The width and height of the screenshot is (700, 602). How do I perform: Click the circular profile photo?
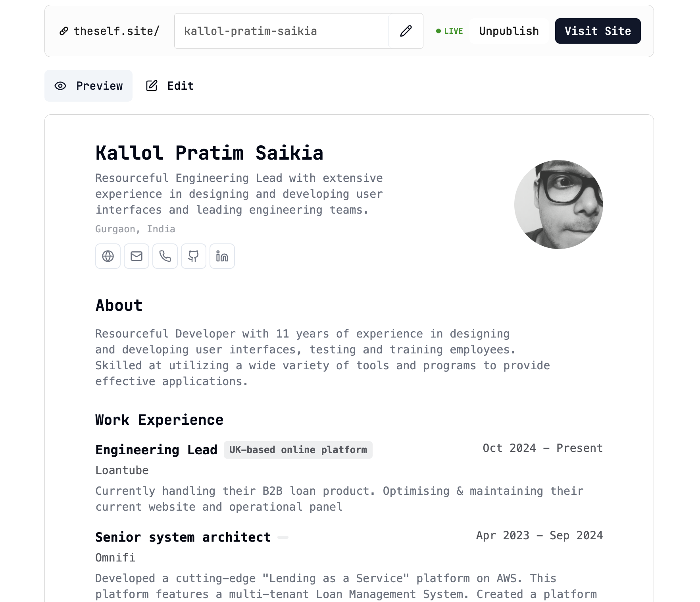(x=559, y=205)
